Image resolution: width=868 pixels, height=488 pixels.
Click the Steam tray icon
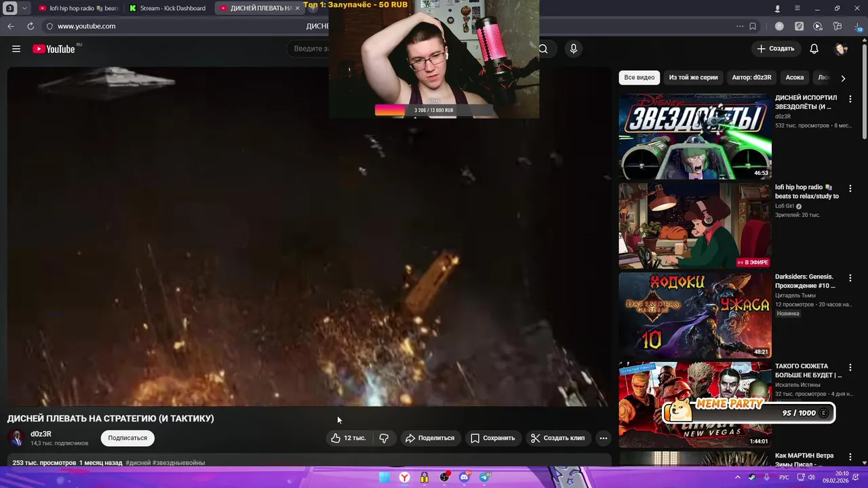(x=752, y=477)
